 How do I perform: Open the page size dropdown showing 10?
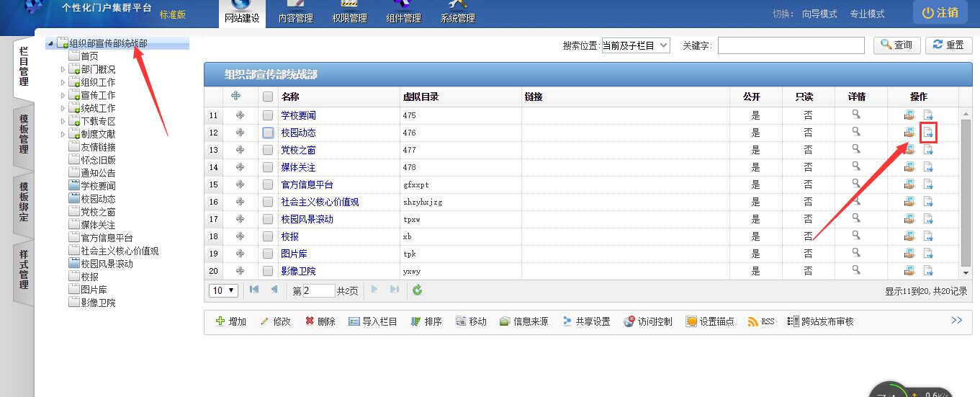tap(224, 290)
